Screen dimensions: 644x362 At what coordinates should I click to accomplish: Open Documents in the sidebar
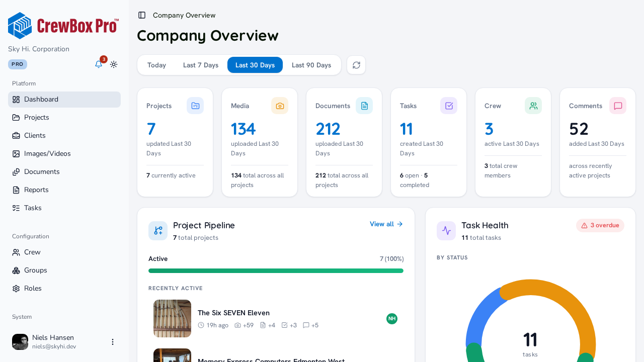(x=64, y=172)
